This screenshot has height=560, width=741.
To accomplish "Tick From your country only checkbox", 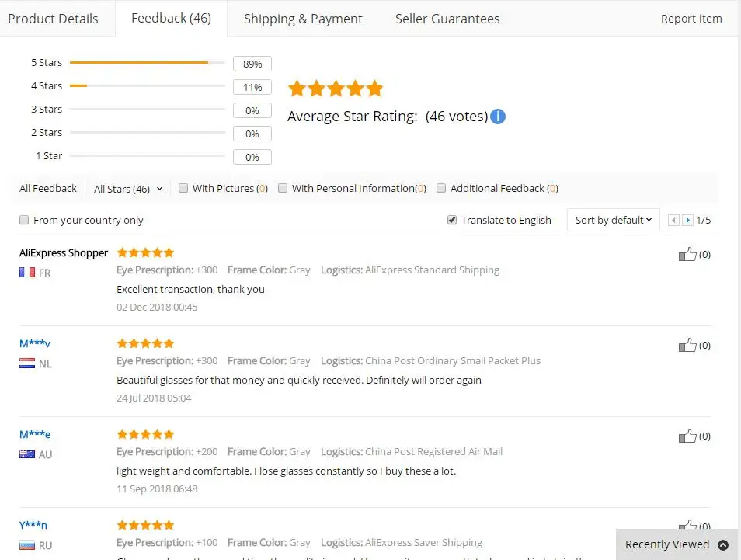I will pyautogui.click(x=24, y=221).
